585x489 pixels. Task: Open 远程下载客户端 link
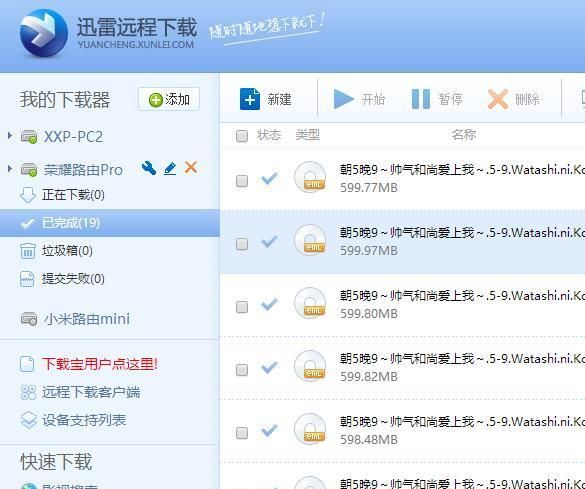[91, 392]
